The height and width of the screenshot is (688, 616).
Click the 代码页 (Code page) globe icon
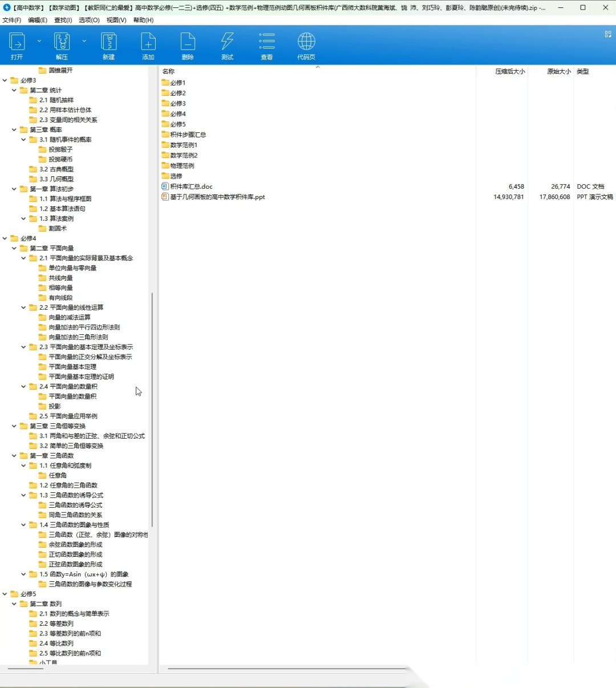click(306, 42)
